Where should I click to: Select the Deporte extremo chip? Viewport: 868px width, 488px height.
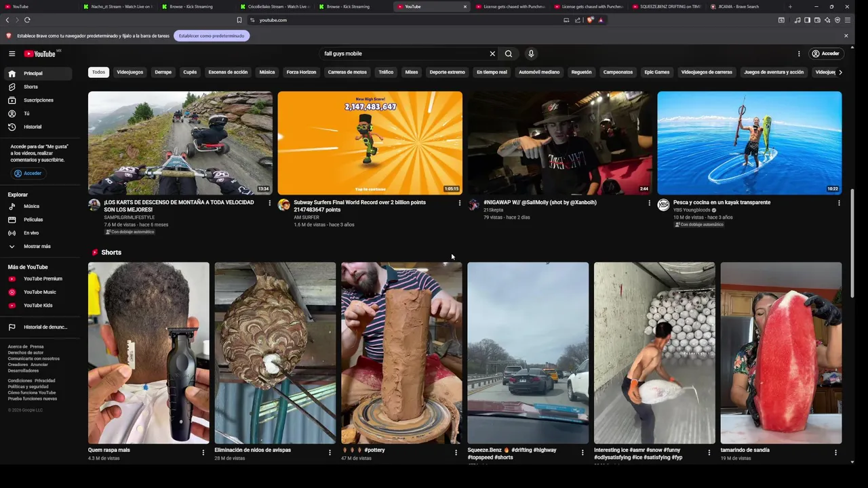(x=447, y=73)
